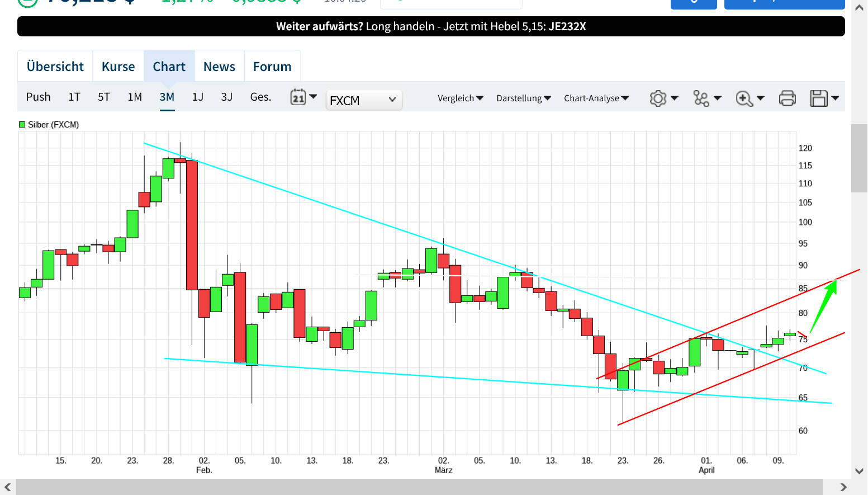
Task: Open the FXCM exchange dropdown
Action: [x=363, y=100]
